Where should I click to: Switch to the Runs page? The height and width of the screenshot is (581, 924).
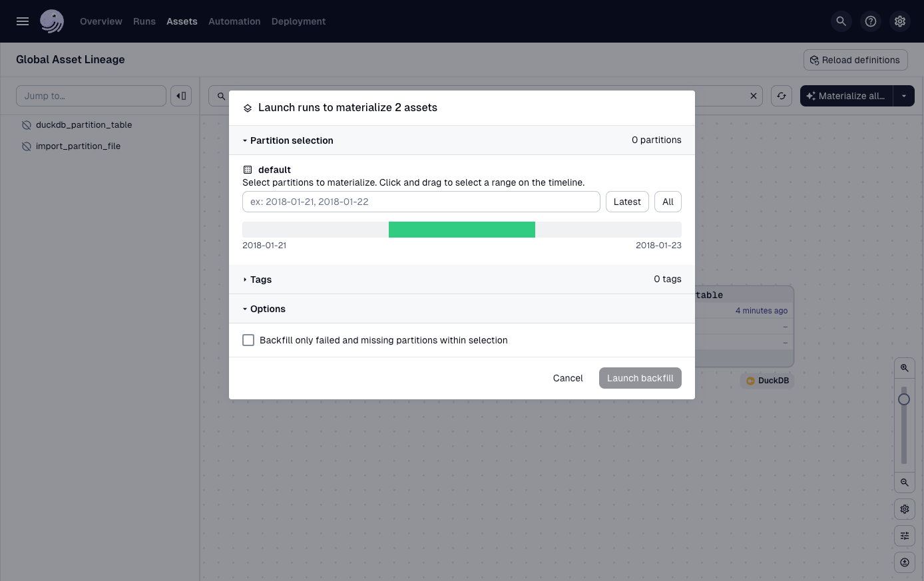point(144,21)
